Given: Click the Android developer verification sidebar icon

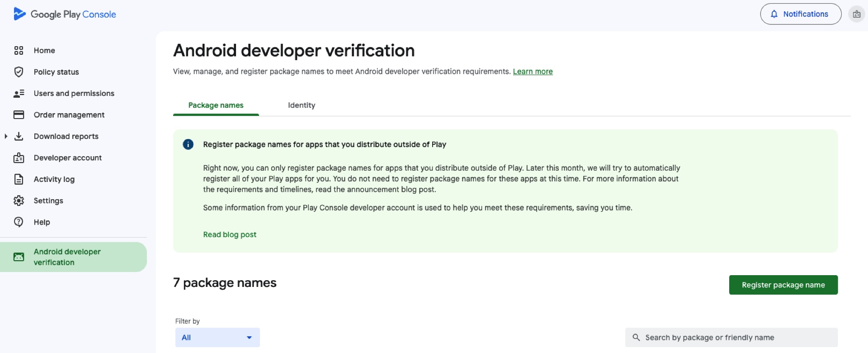Looking at the screenshot, I should (x=19, y=257).
